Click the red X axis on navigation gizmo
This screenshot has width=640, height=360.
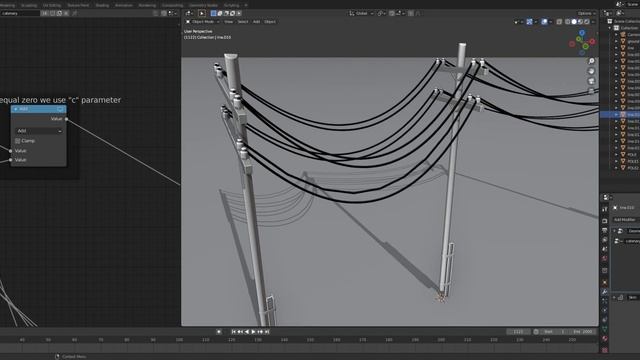tap(592, 42)
